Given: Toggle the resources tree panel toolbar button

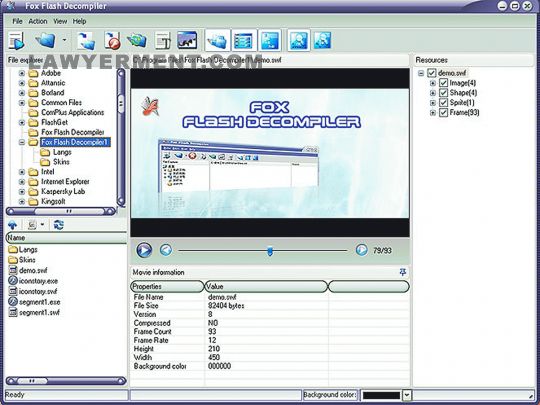Looking at the screenshot, I should [x=270, y=40].
